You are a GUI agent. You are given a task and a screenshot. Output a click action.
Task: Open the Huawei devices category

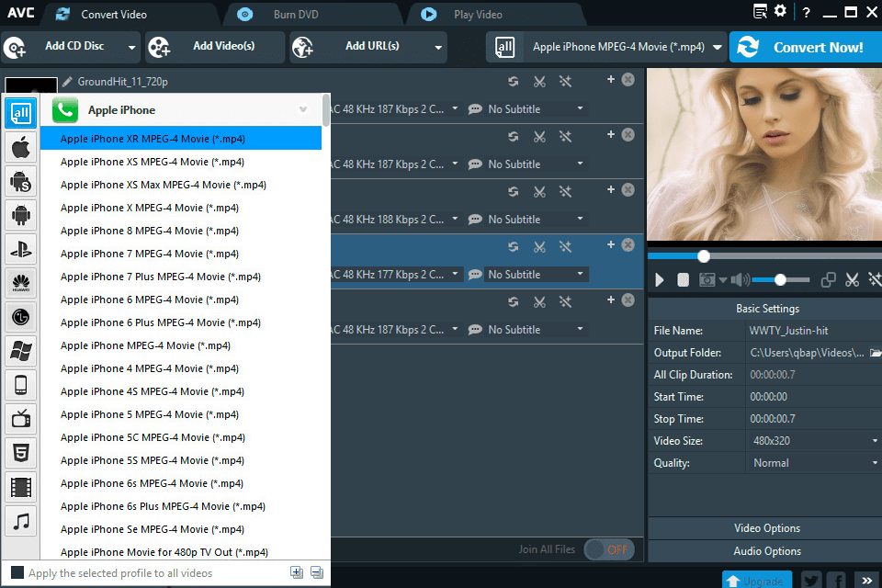pos(21,283)
